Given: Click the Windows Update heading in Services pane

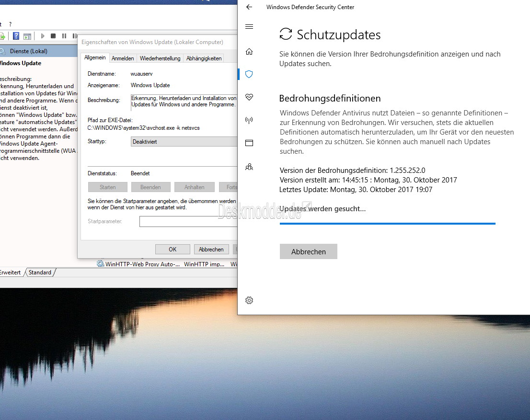Looking at the screenshot, I should click(21, 63).
